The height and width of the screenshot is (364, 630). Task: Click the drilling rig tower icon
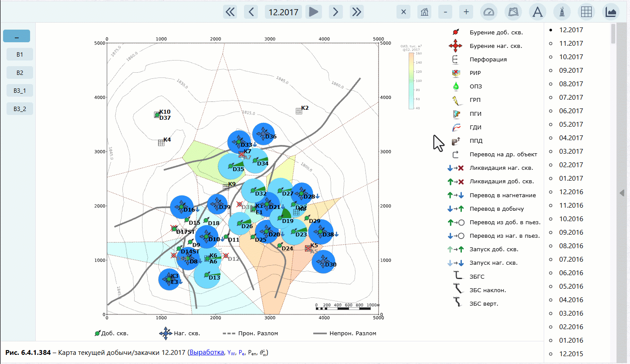(562, 12)
